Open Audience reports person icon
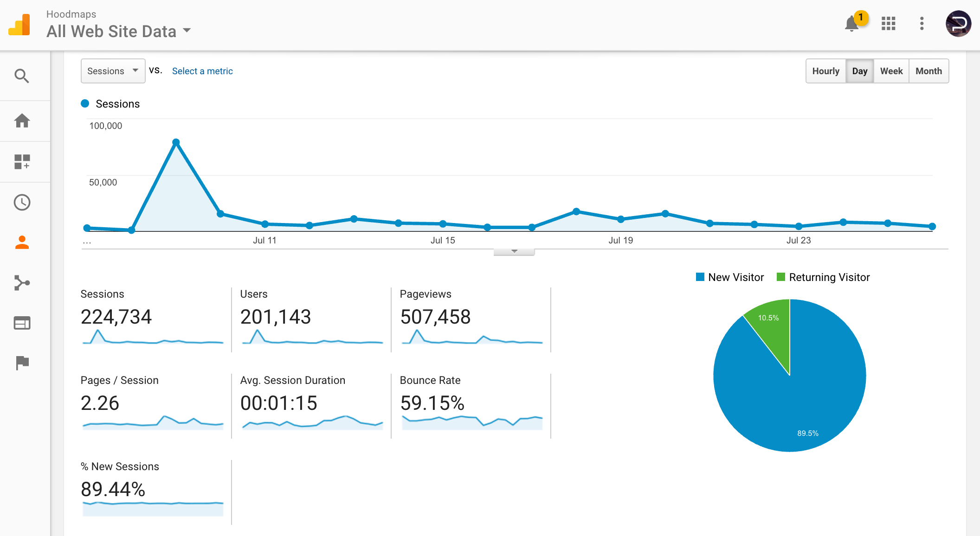This screenshot has height=536, width=980. pyautogui.click(x=22, y=242)
